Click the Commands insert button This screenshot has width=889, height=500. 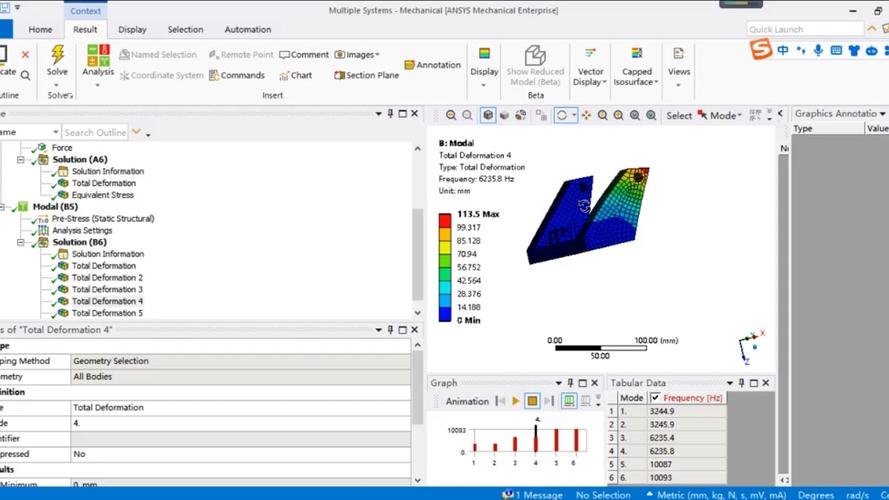[237, 75]
